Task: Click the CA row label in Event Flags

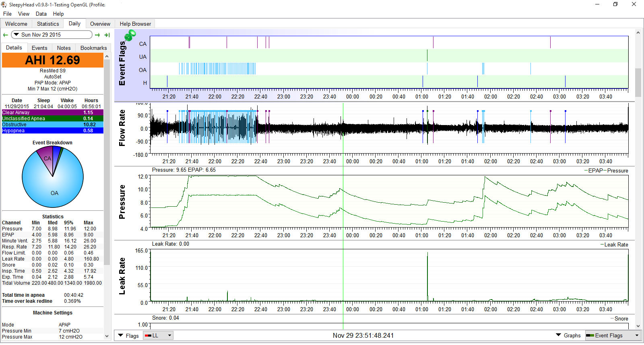Action: pos(143,44)
